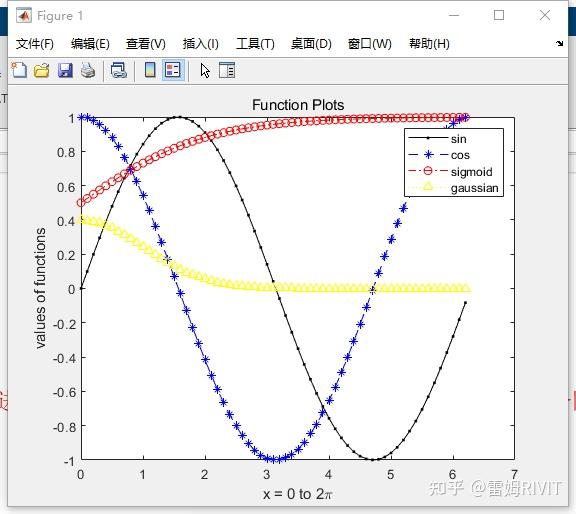Viewport: 576px width, 514px height.
Task: Select the 'x = 0 to 2π' x-axis label
Action: [x=298, y=494]
